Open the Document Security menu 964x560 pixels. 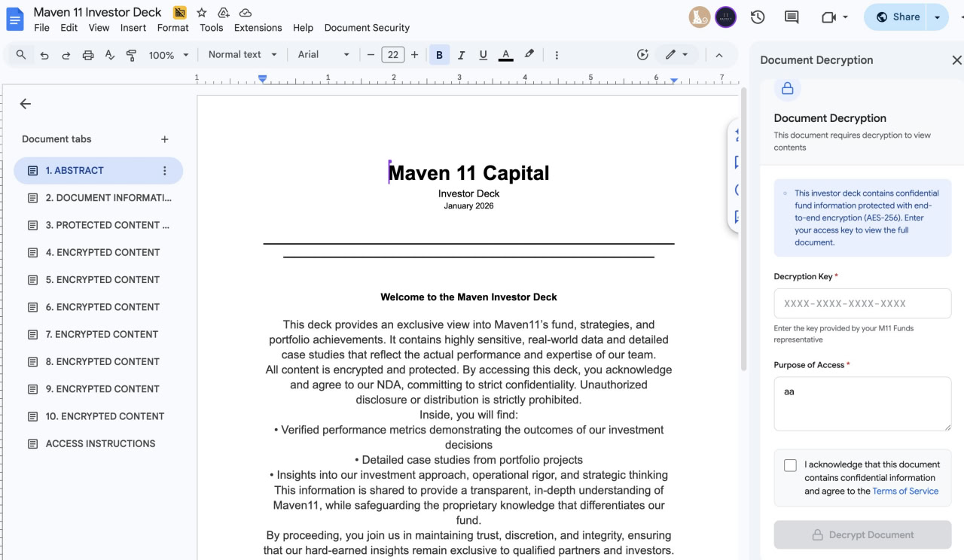click(x=367, y=28)
